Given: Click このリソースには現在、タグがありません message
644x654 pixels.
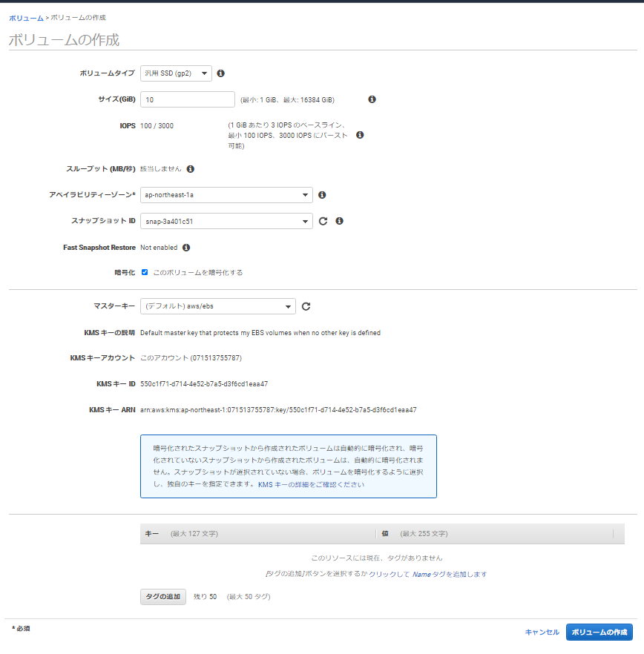Looking at the screenshot, I should 376,558.
